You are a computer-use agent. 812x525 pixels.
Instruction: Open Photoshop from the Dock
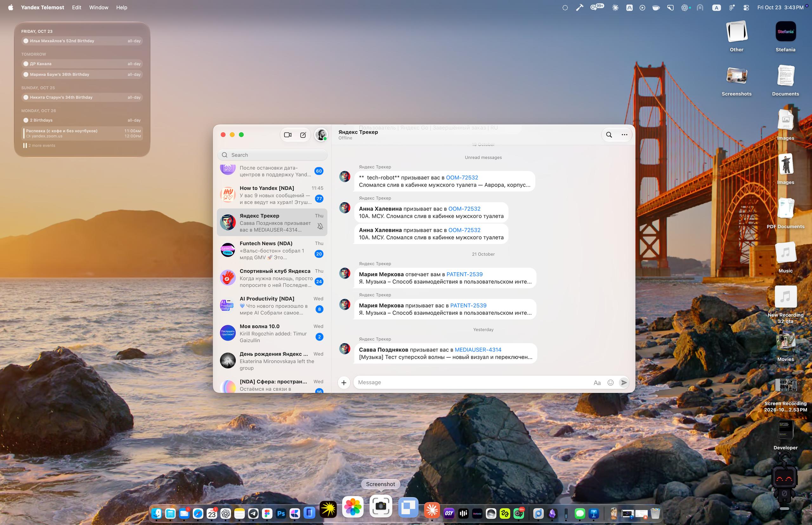coord(281,513)
